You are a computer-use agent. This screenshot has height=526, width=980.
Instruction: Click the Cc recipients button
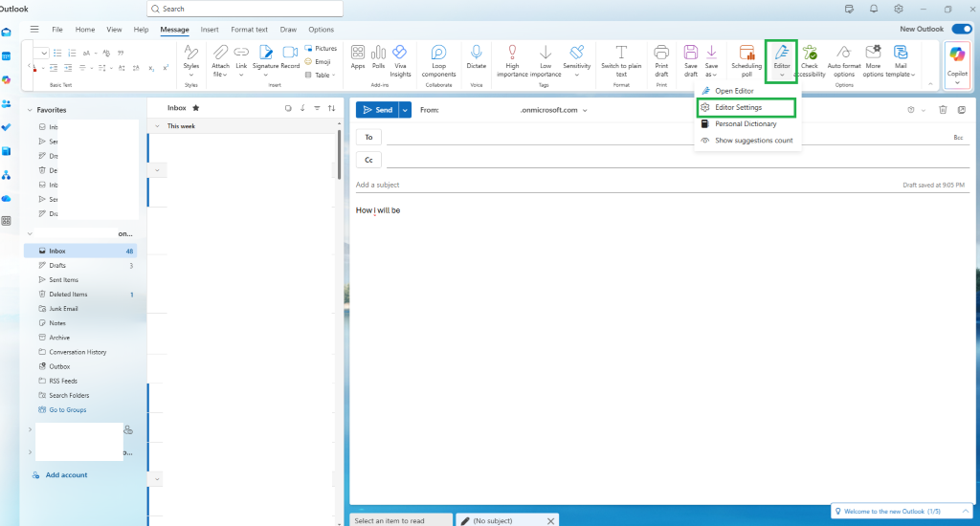coord(368,160)
